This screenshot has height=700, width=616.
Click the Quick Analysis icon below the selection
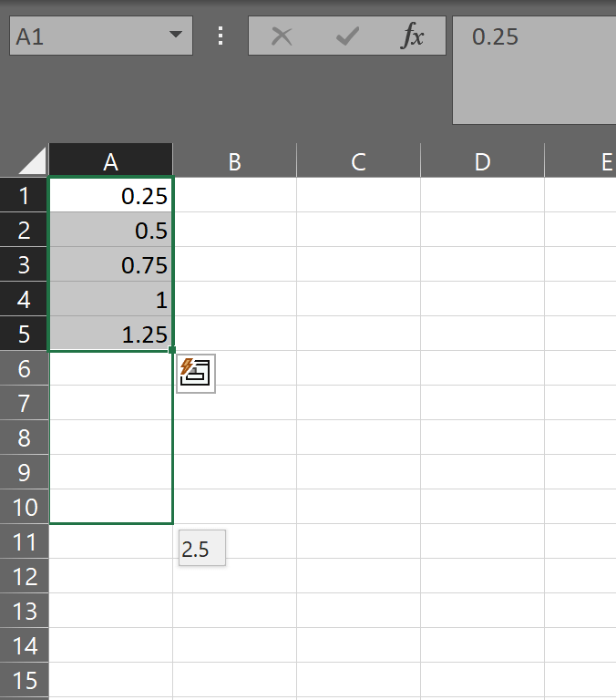(x=196, y=374)
